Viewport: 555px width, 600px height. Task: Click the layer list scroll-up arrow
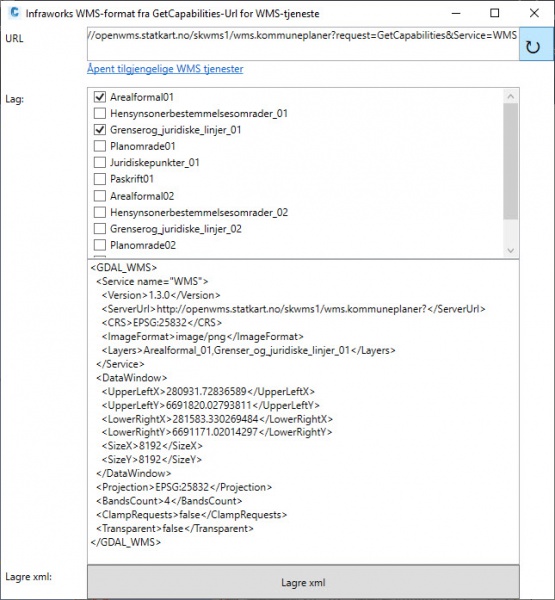(x=511, y=96)
